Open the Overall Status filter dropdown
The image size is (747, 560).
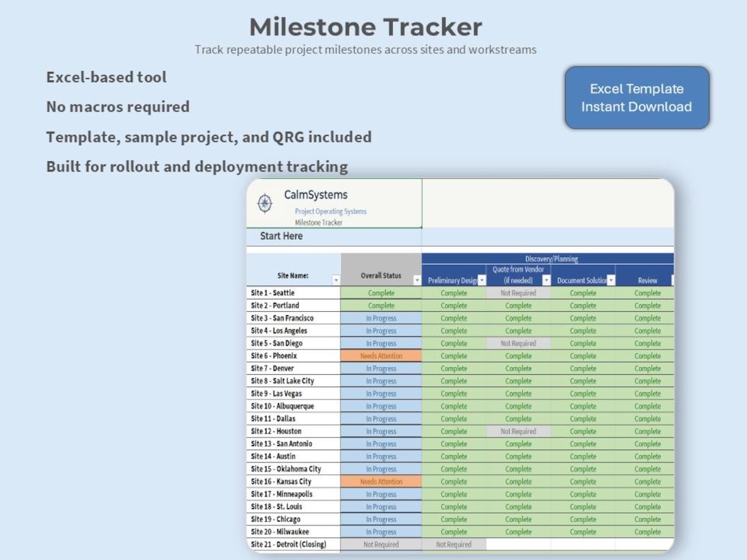[417, 281]
